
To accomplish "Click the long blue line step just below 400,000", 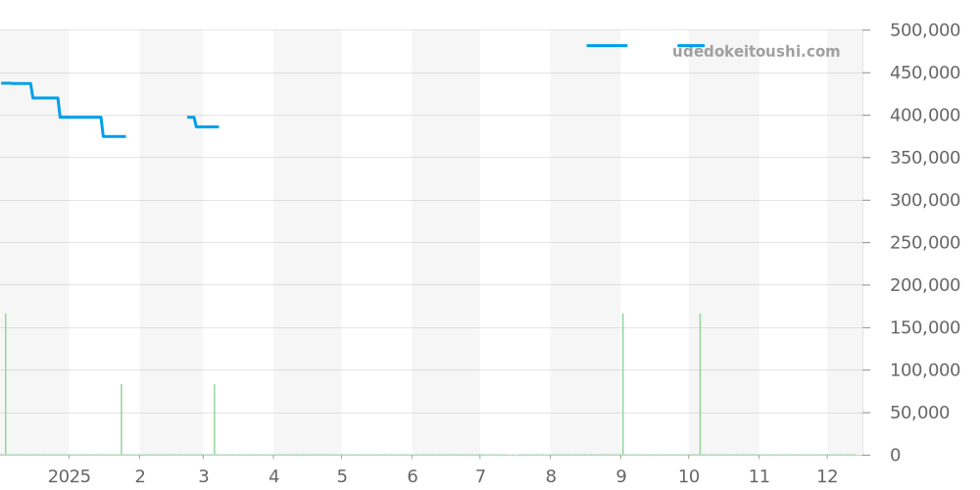I will (80, 117).
